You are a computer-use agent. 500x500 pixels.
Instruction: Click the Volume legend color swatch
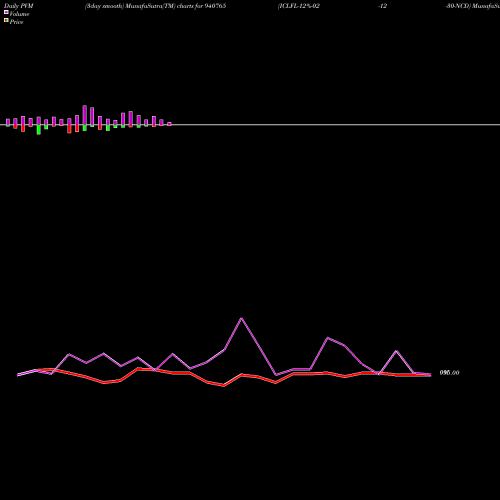click(x=6, y=12)
